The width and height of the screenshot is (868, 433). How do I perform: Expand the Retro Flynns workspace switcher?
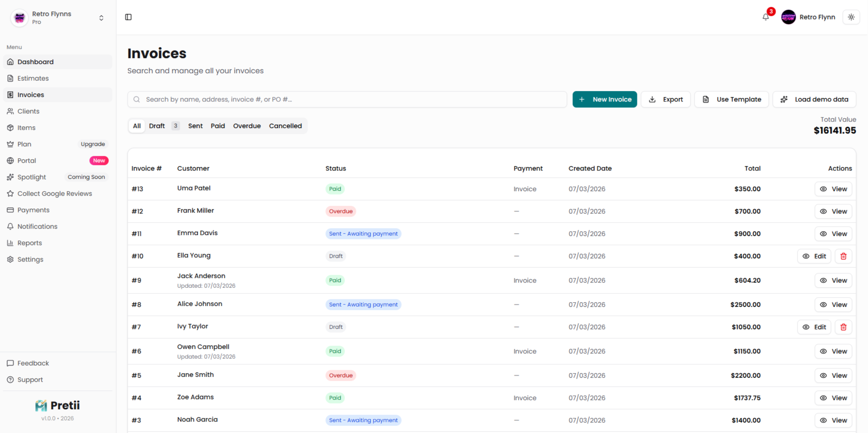(x=101, y=18)
